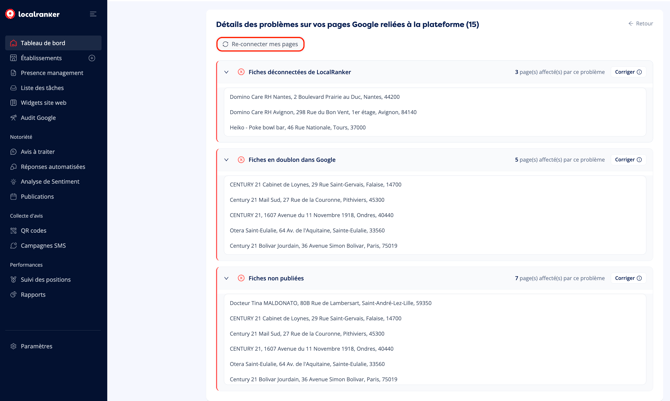Viewport: 670px width, 401px height.
Task: Open Établissements in the sidebar
Action: click(x=41, y=58)
